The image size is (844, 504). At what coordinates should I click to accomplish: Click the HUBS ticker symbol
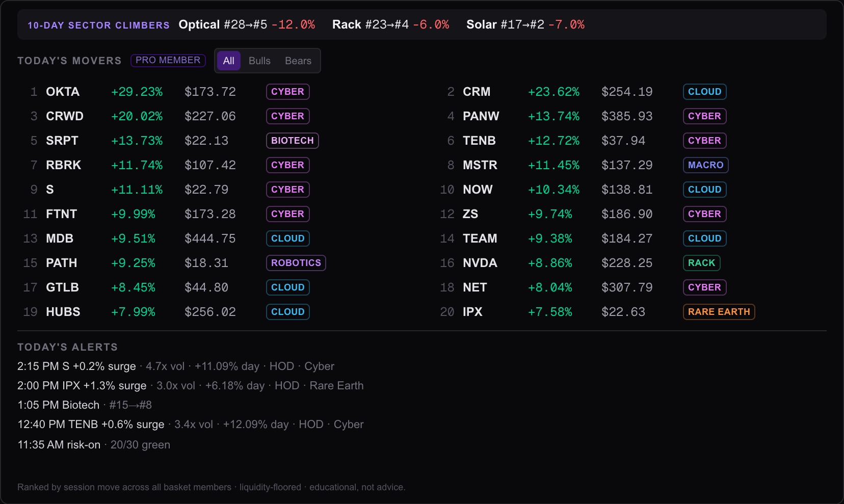click(63, 312)
